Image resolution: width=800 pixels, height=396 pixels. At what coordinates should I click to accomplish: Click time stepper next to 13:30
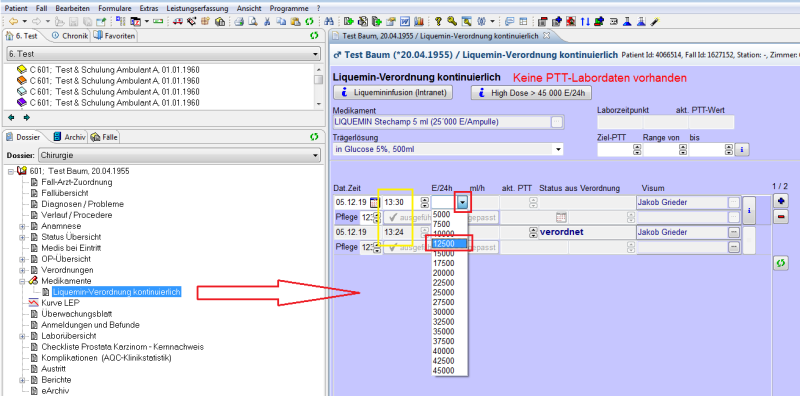pyautogui.click(x=424, y=203)
